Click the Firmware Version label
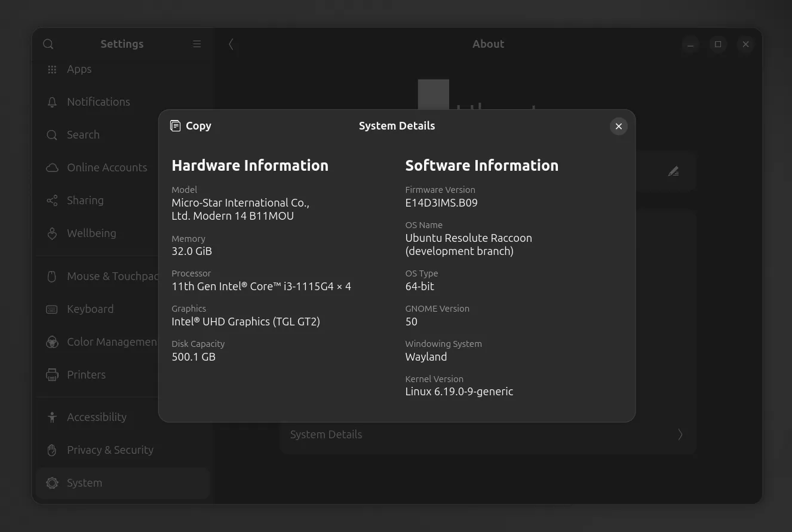The image size is (792, 532). [x=440, y=190]
